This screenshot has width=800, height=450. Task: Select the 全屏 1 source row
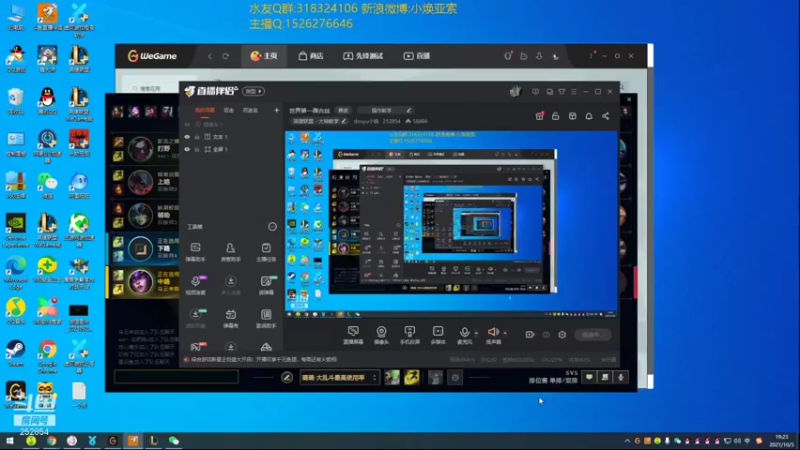click(x=232, y=149)
